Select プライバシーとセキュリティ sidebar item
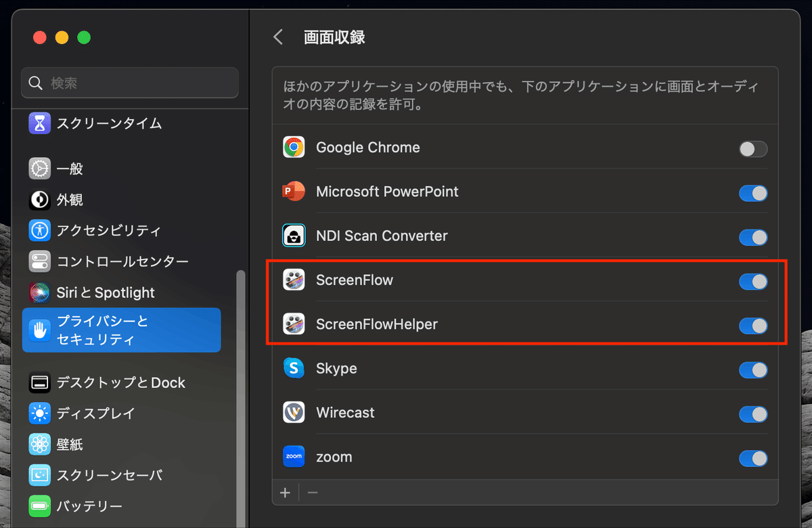812x528 pixels. click(x=122, y=330)
